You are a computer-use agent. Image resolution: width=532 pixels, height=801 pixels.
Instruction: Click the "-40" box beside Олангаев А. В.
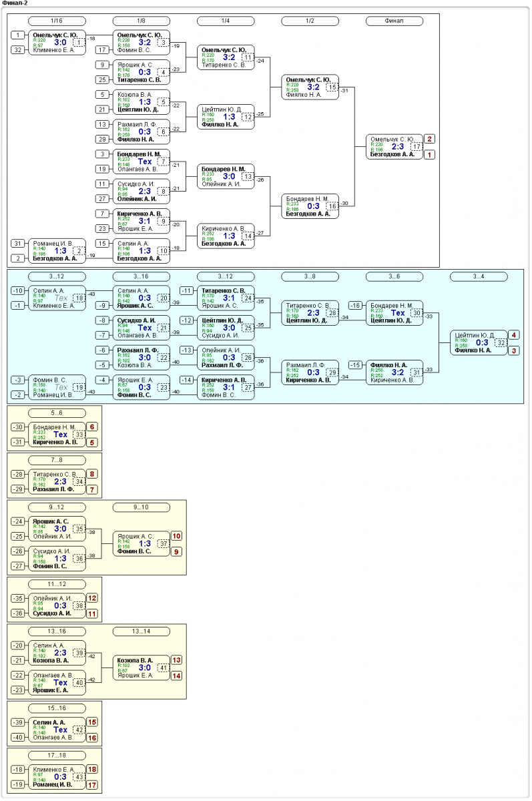(x=19, y=738)
